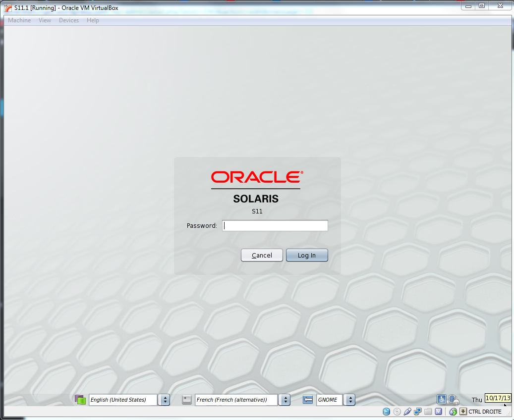Screen dimensions: 514x420
Task: Open the View menu
Action: [45, 20]
